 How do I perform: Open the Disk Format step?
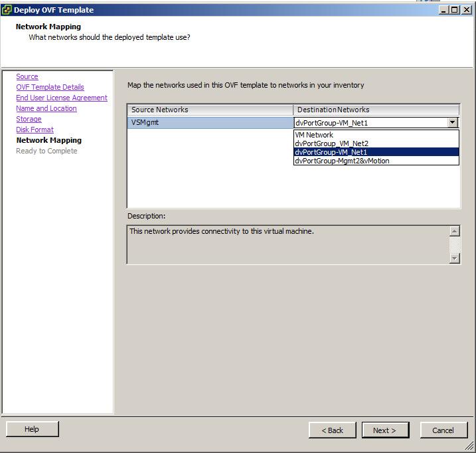pyautogui.click(x=35, y=130)
